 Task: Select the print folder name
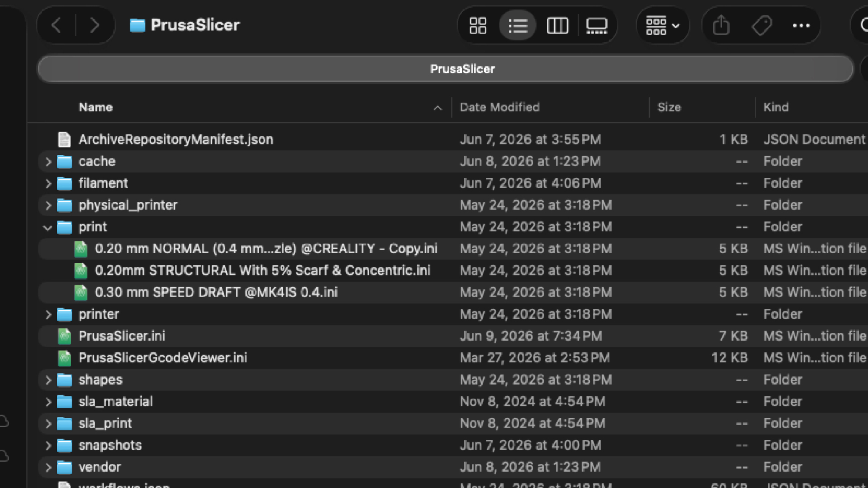pos(93,227)
